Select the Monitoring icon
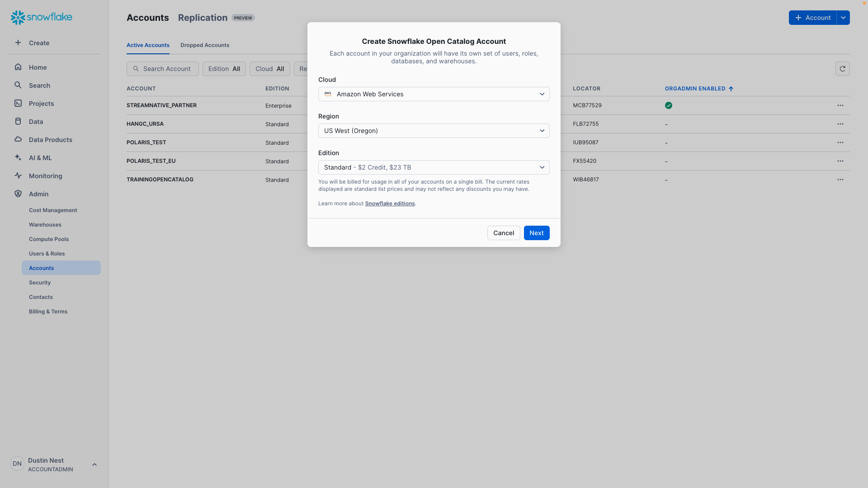This screenshot has width=868, height=488. click(x=18, y=175)
